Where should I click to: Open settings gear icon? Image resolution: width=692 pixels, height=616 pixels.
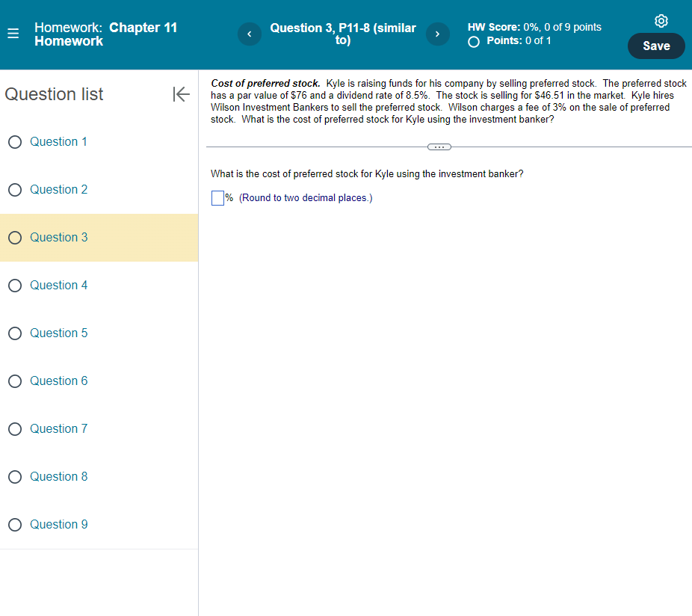coord(661,21)
